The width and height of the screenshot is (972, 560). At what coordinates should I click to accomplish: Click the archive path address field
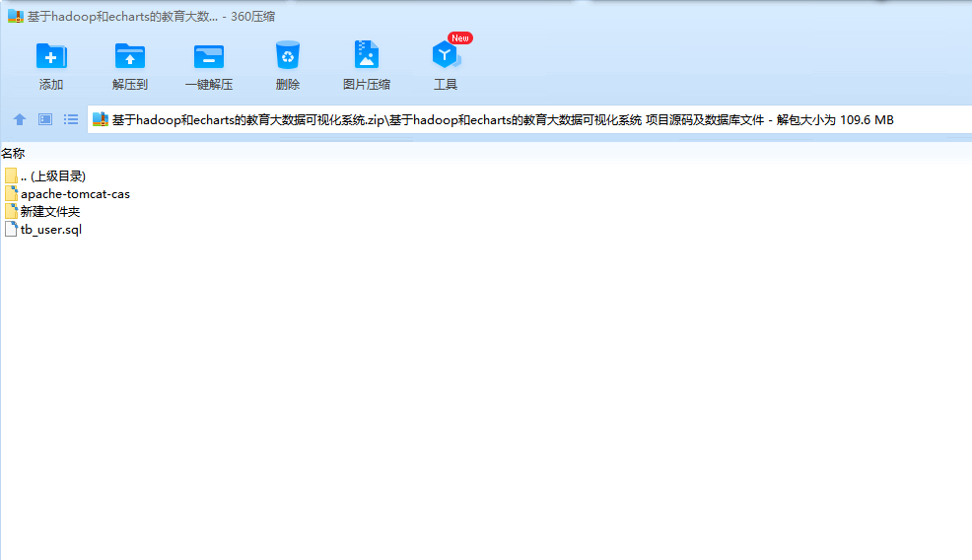529,119
